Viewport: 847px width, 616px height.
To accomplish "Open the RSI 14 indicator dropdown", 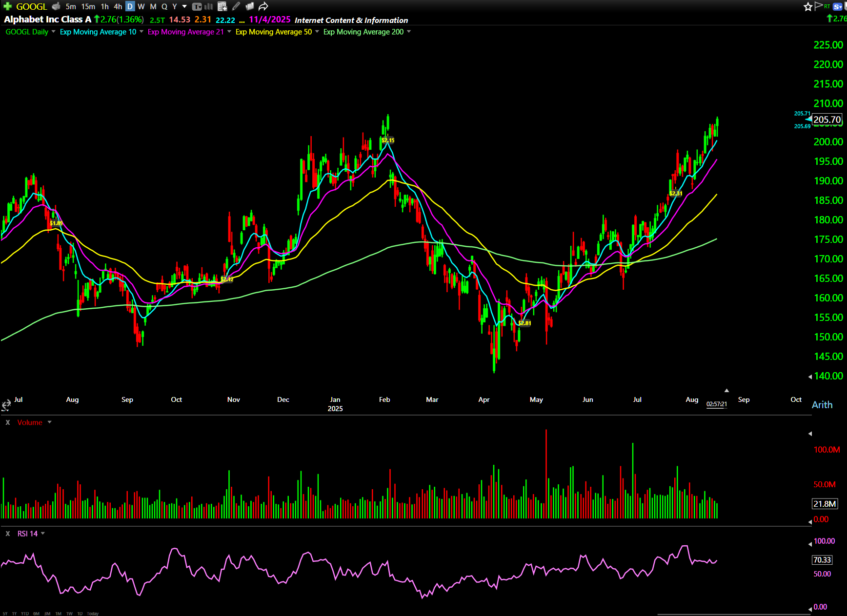I will pyautogui.click(x=43, y=534).
